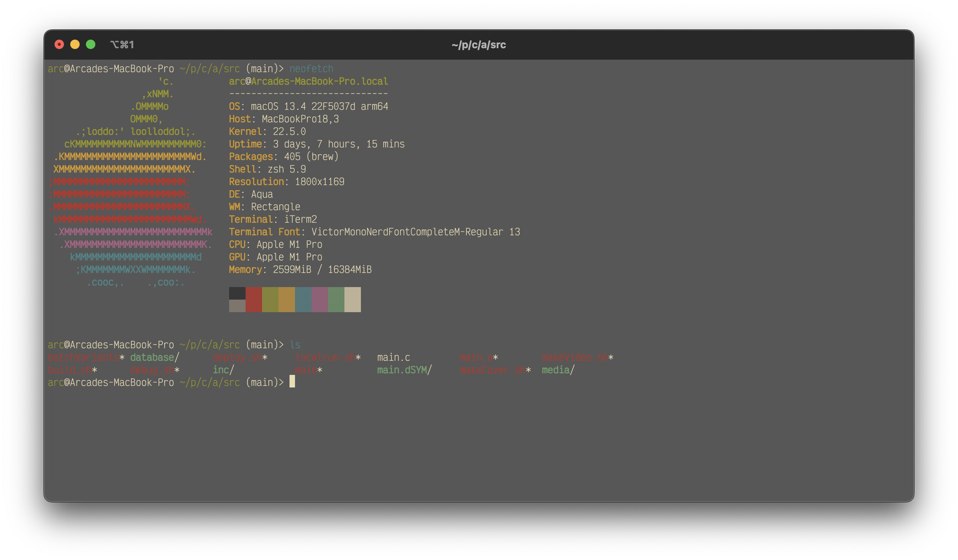
Task: Click the ls command text
Action: coord(295,345)
